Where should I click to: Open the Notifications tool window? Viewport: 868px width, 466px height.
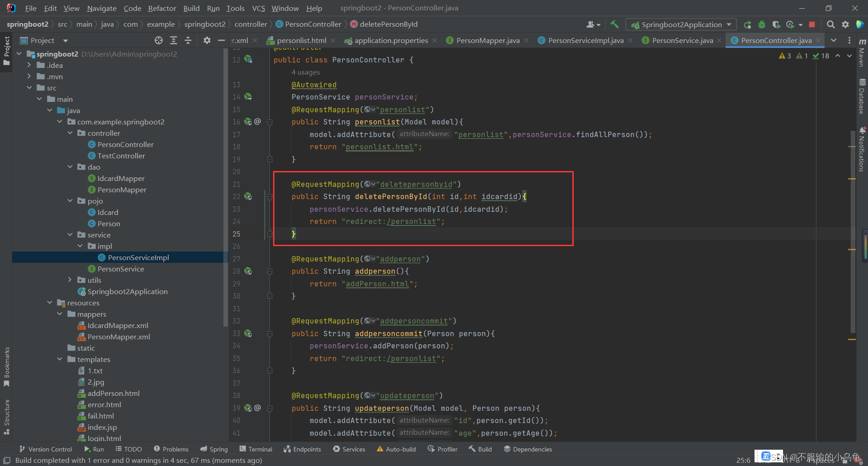[862, 149]
